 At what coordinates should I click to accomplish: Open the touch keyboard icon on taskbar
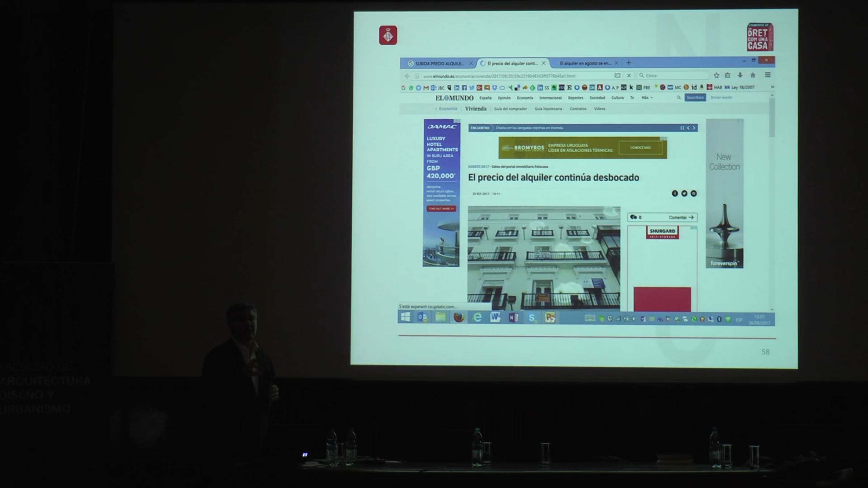click(x=590, y=318)
